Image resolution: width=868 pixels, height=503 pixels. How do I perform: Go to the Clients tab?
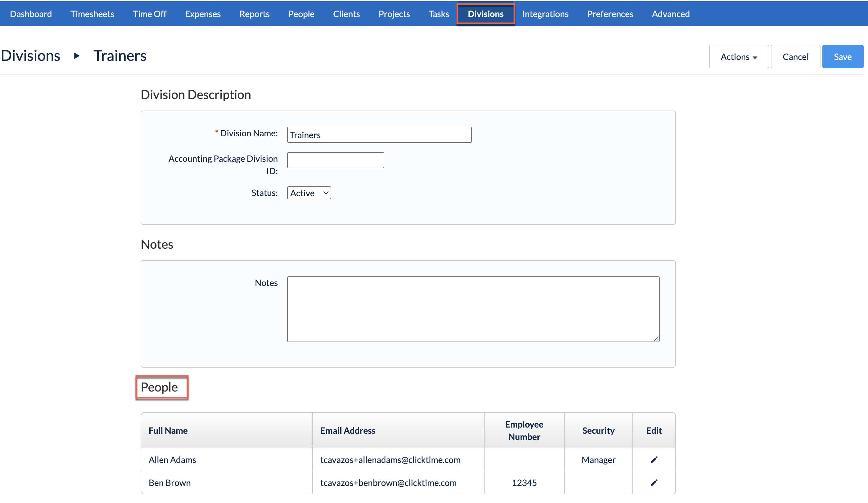click(346, 14)
